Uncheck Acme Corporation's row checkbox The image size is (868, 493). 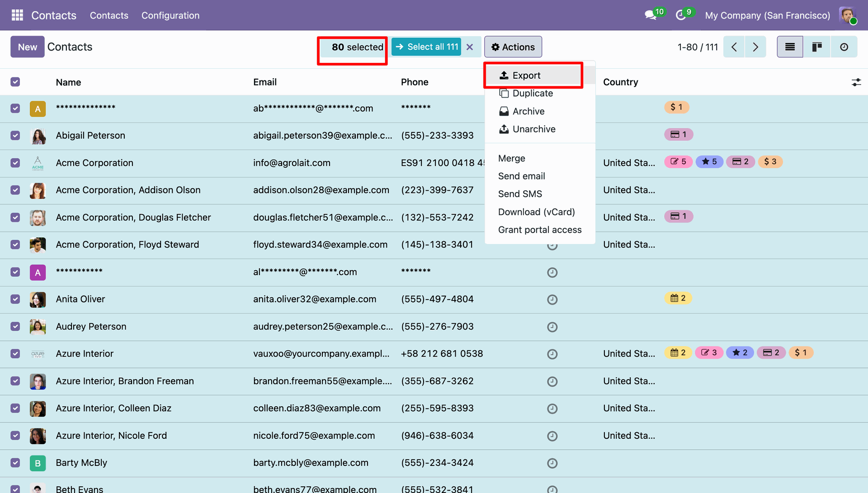pyautogui.click(x=15, y=163)
